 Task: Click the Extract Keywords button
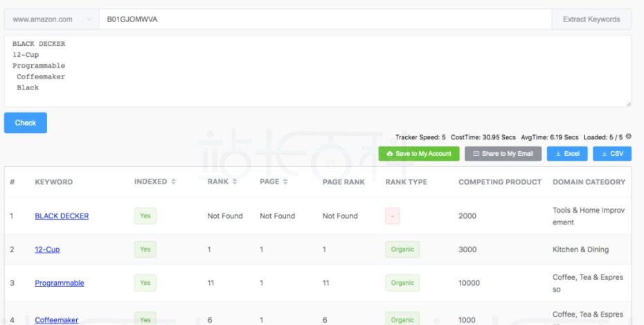[591, 19]
